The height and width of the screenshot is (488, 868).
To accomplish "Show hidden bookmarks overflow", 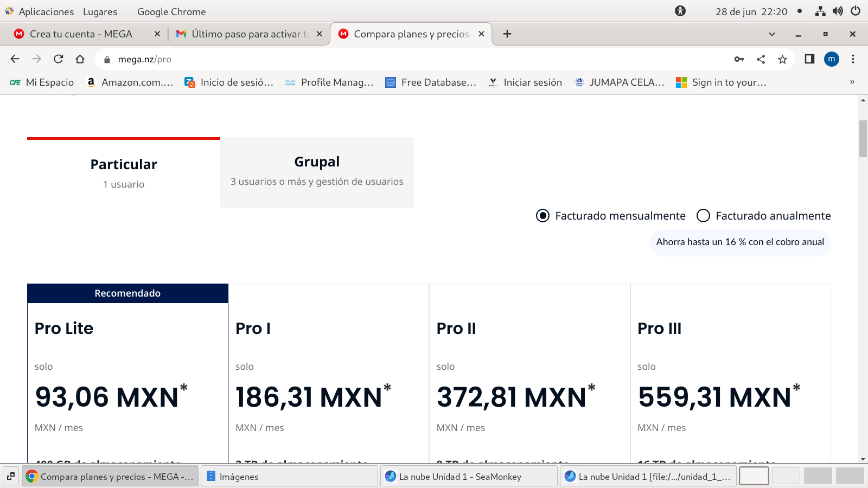I will [x=852, y=82].
